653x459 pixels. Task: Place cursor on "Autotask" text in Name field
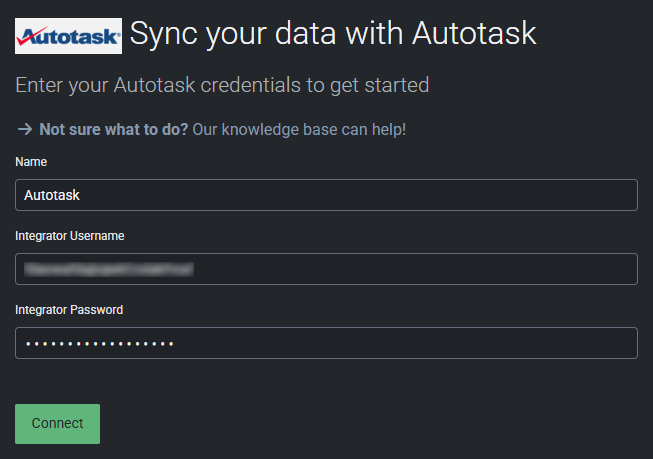pyautogui.click(x=52, y=195)
